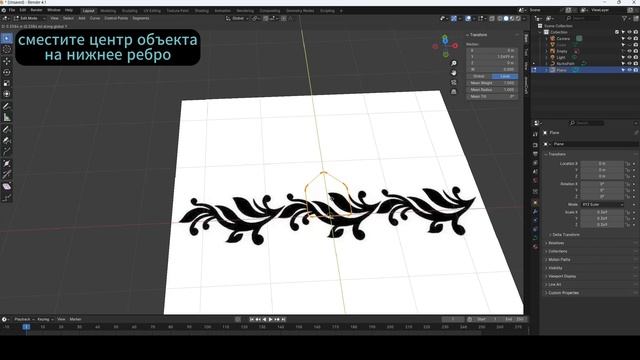The height and width of the screenshot is (360, 640).
Task: Disable the Collection in renders
Action: 636,32
